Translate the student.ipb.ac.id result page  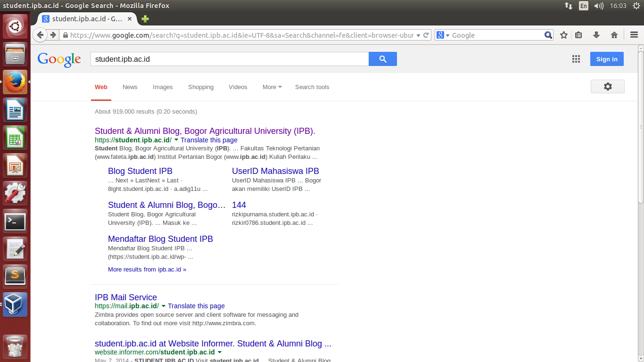coord(209,140)
